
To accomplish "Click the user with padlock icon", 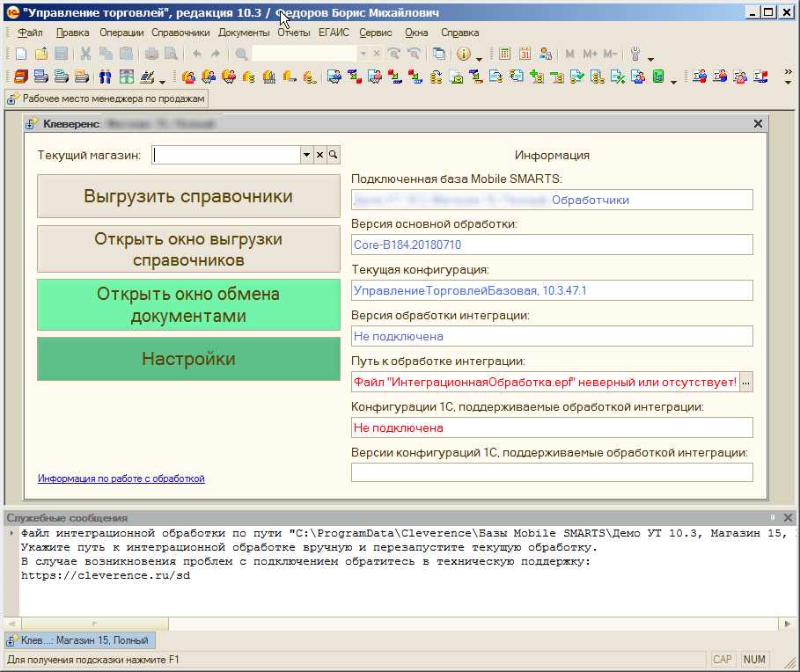I will tap(546, 54).
